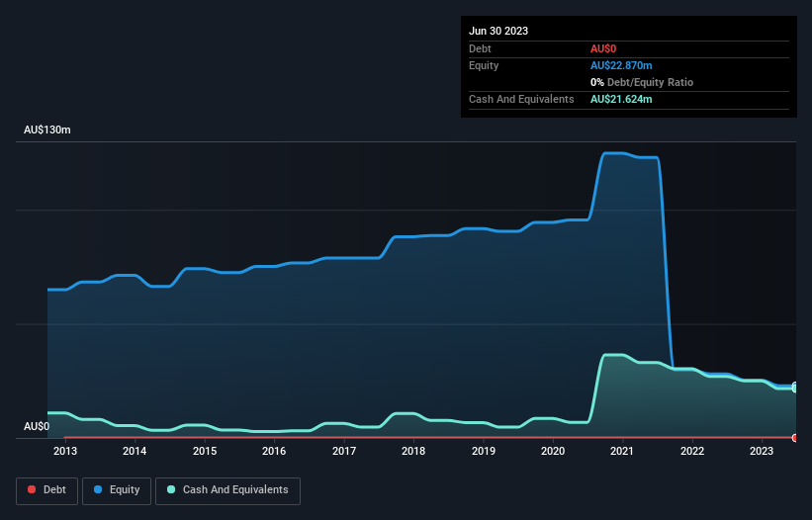
Task: Click the 2013 x-axis label
Action: 65,451
